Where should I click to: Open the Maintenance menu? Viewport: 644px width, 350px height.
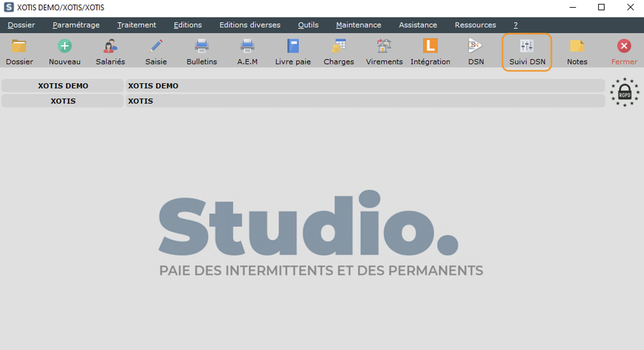click(x=358, y=25)
